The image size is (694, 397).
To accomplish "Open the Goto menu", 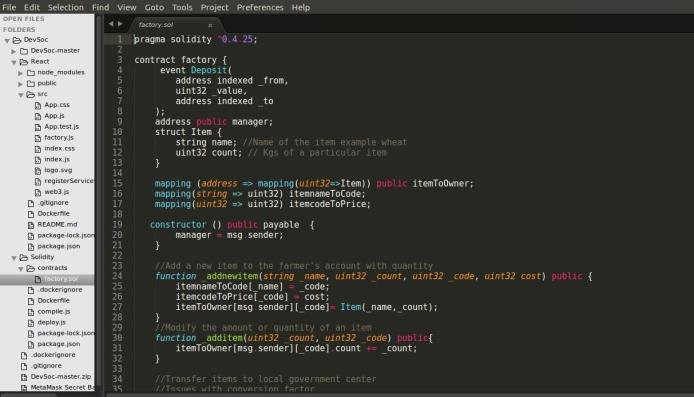I will [x=154, y=8].
